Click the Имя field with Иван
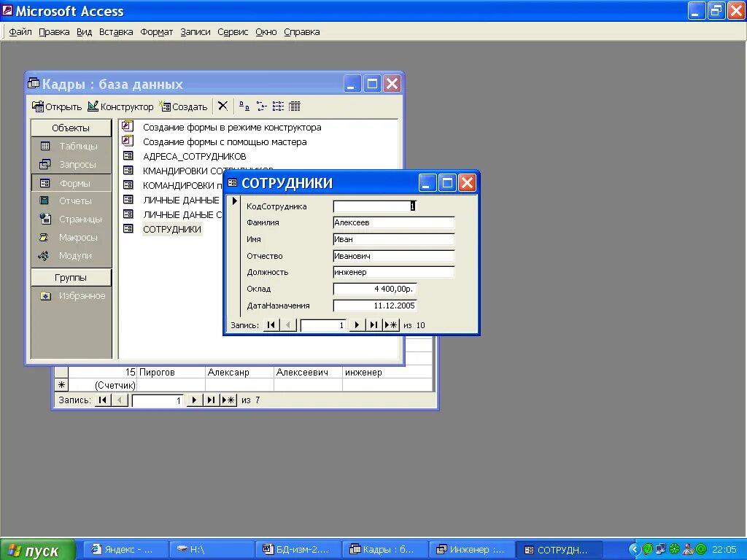The image size is (747, 560). 394,239
